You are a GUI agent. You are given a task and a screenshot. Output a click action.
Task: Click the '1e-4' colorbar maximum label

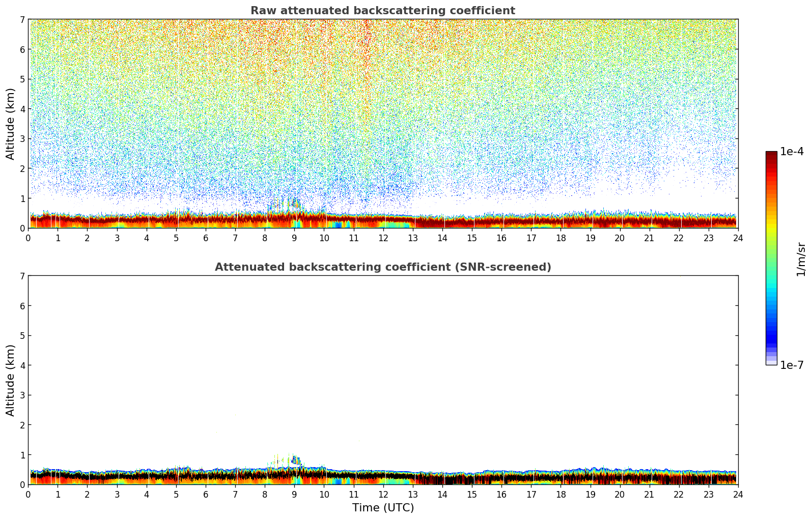tap(792, 152)
